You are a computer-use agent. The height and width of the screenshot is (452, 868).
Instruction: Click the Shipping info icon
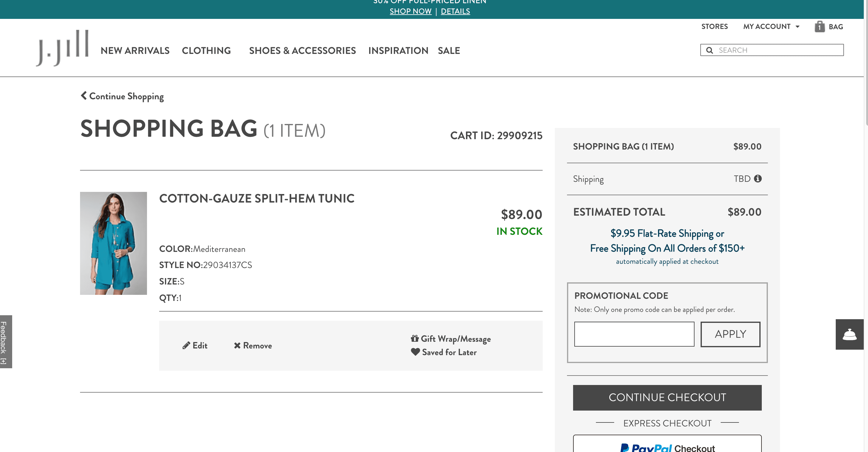point(758,178)
